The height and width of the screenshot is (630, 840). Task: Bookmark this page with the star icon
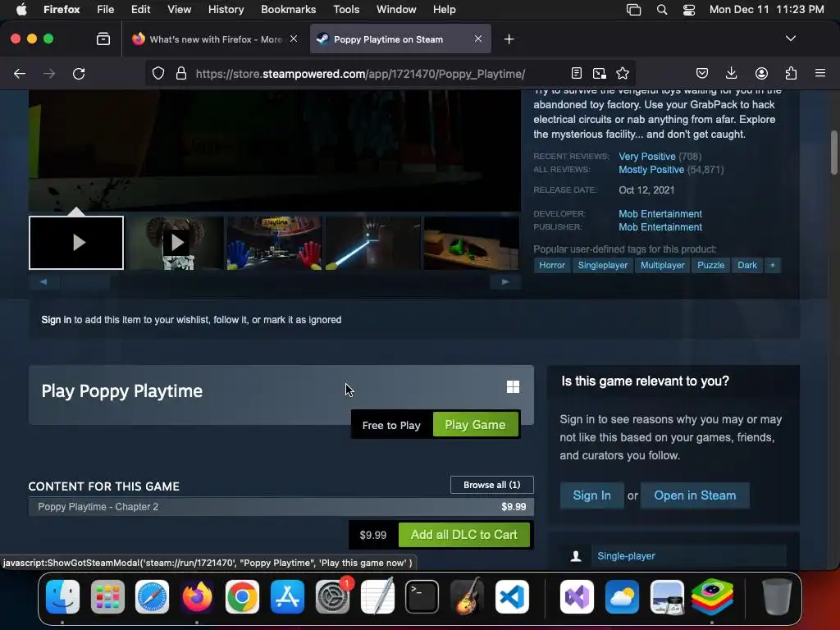pos(623,73)
